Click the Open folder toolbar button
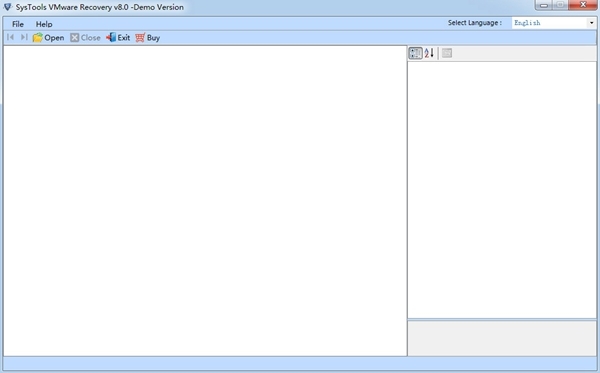 (x=48, y=37)
